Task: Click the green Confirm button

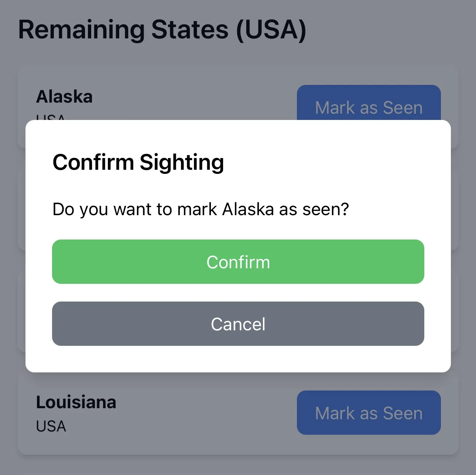Action: [238, 262]
